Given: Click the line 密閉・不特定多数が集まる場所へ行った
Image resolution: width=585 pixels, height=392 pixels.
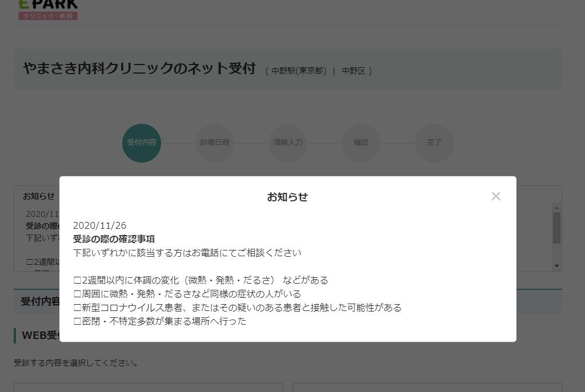Looking at the screenshot, I should click(160, 321).
